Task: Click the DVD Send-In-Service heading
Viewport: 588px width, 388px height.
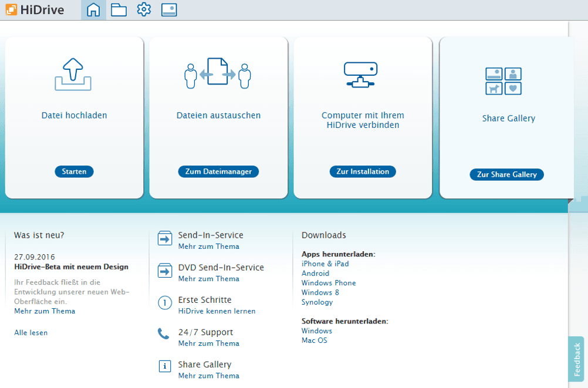Action: click(x=221, y=268)
